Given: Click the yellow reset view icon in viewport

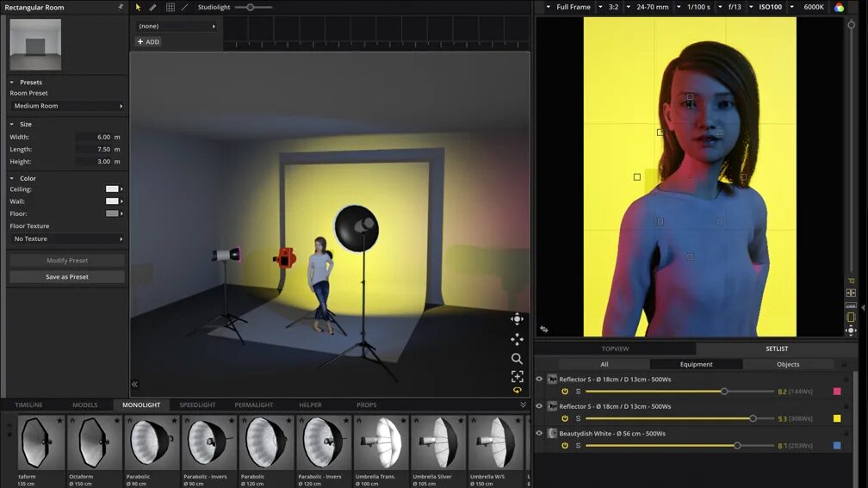Looking at the screenshot, I should (517, 390).
